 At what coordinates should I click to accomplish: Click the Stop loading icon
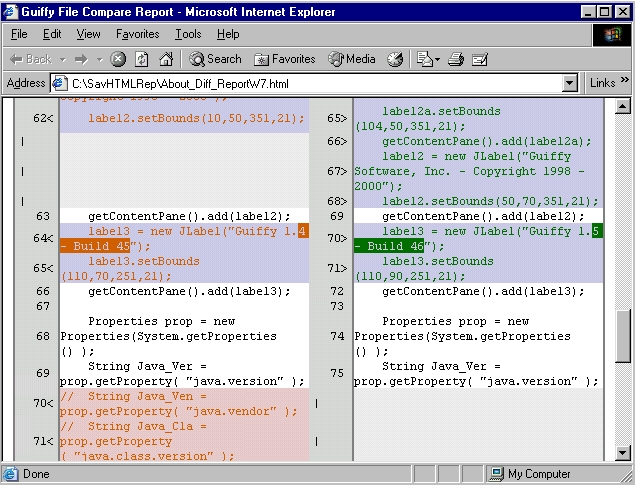click(118, 59)
